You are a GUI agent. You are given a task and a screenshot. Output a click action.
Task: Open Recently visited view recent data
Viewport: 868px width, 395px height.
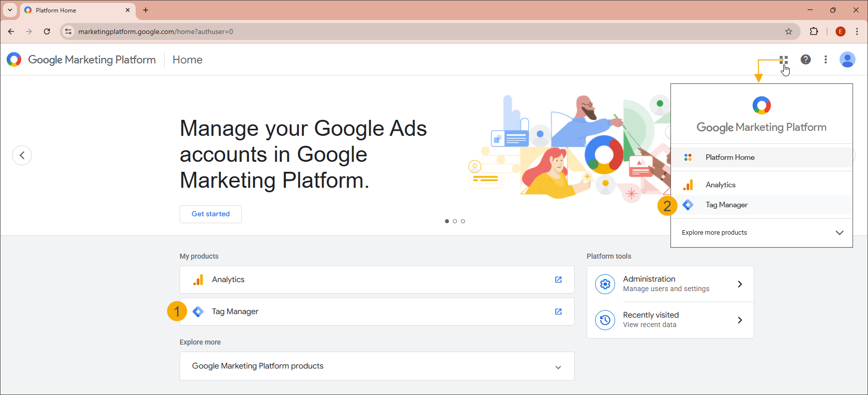tap(670, 320)
